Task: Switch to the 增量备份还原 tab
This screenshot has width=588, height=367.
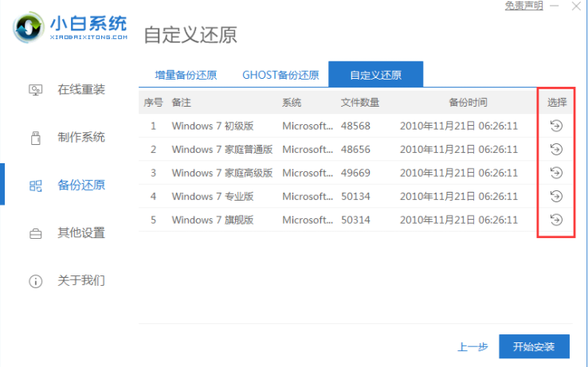Action: (x=186, y=75)
